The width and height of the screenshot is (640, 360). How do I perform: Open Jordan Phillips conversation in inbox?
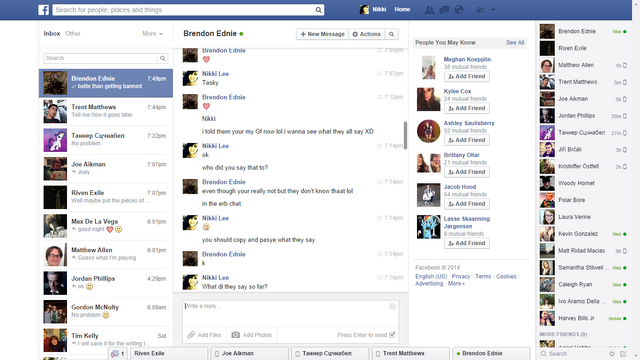(x=106, y=282)
